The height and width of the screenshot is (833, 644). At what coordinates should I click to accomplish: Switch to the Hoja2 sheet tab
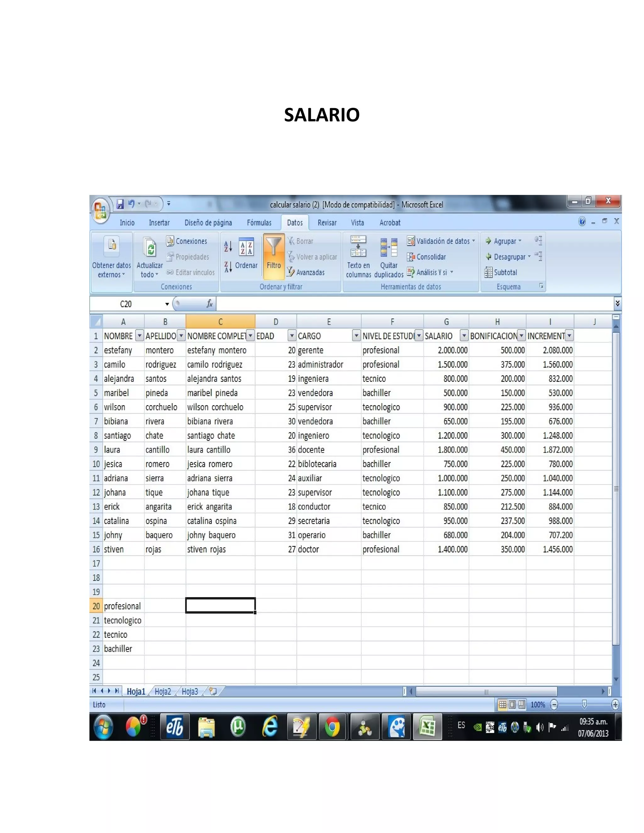tap(163, 692)
